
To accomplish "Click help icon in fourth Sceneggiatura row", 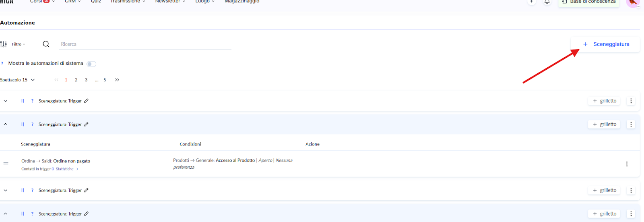I will click(x=32, y=214).
